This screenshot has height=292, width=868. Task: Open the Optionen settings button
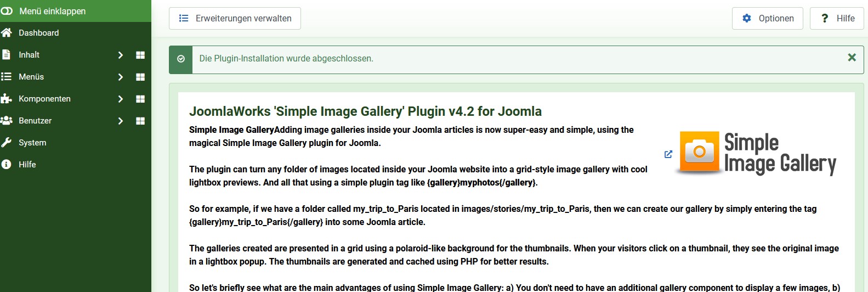768,18
